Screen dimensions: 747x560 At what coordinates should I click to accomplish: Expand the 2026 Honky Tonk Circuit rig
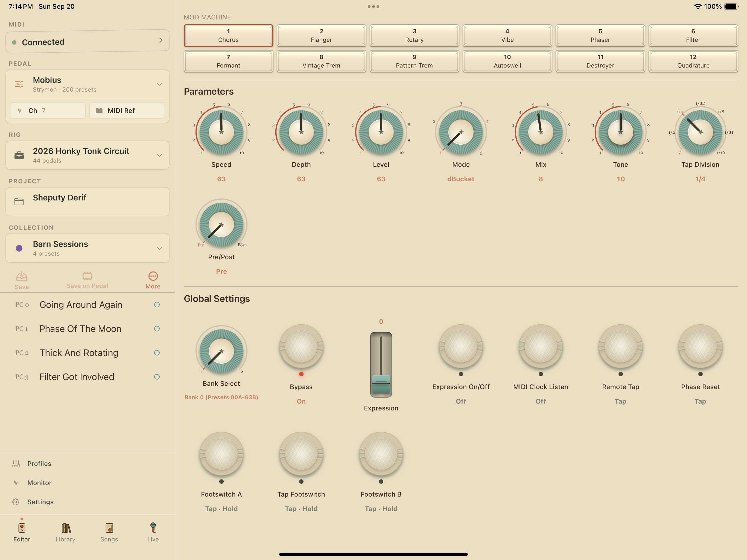click(x=159, y=155)
